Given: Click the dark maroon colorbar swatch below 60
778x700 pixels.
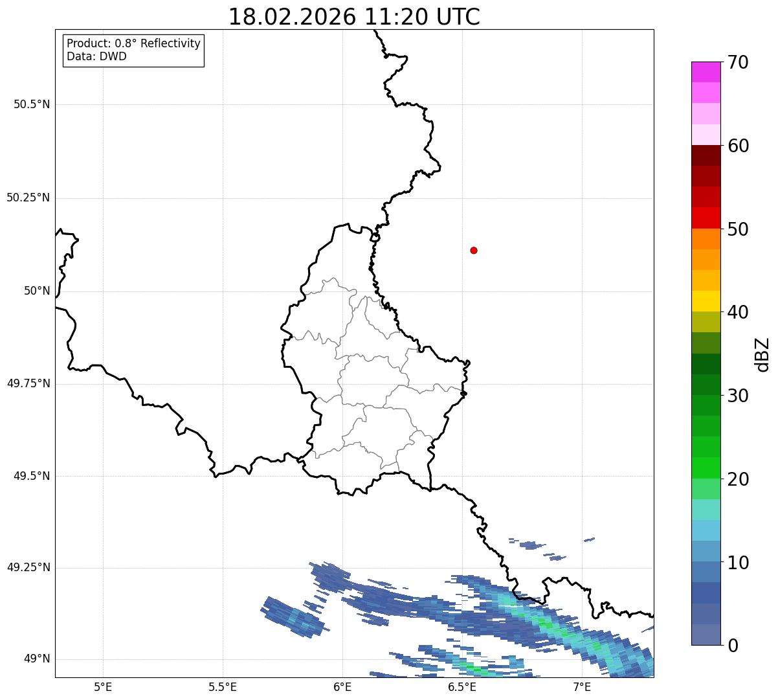Looking at the screenshot, I should tap(706, 155).
